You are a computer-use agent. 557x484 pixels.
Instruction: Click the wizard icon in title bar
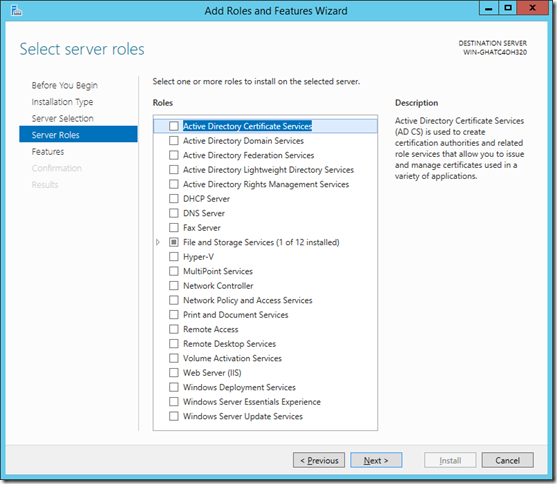pyautogui.click(x=16, y=11)
